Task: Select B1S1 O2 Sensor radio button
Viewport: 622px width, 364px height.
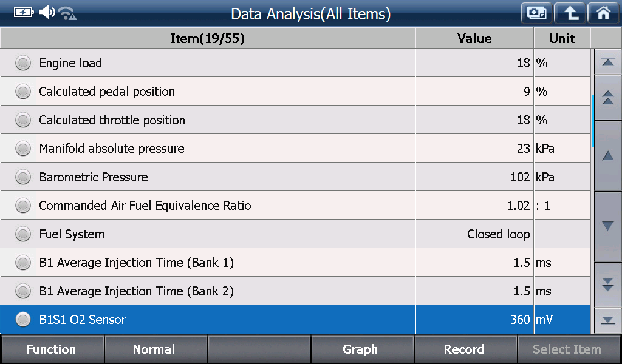Action: click(23, 319)
